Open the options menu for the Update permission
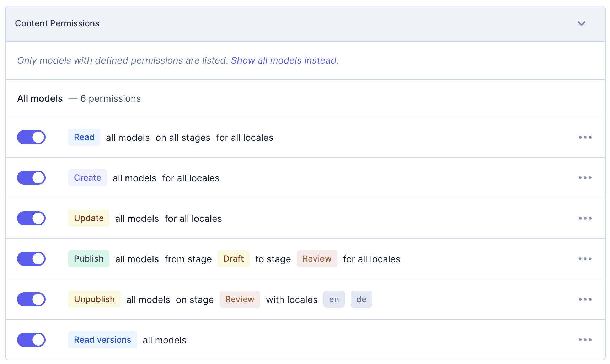 click(585, 218)
